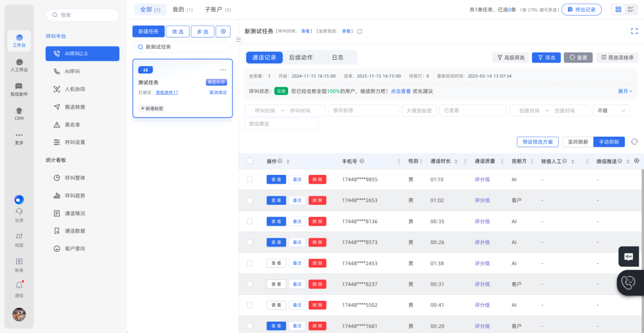
Task: Open 微信推送 dropdown filter
Action: (281, 124)
